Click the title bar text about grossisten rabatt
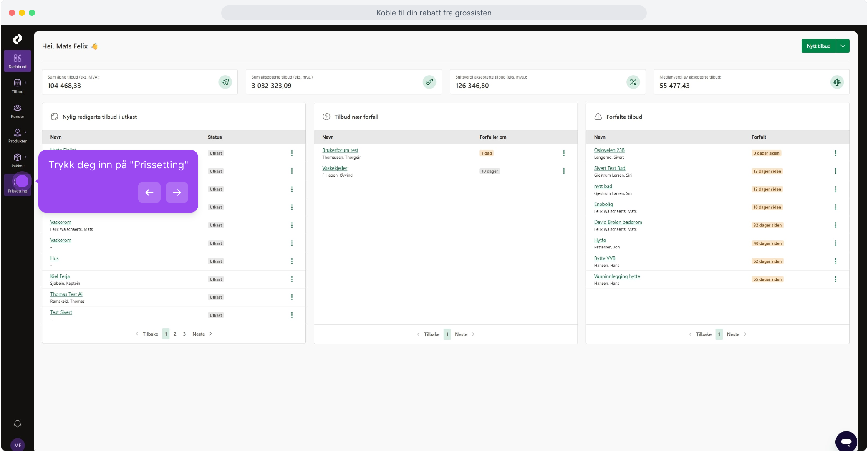The image size is (868, 451). pos(434,13)
